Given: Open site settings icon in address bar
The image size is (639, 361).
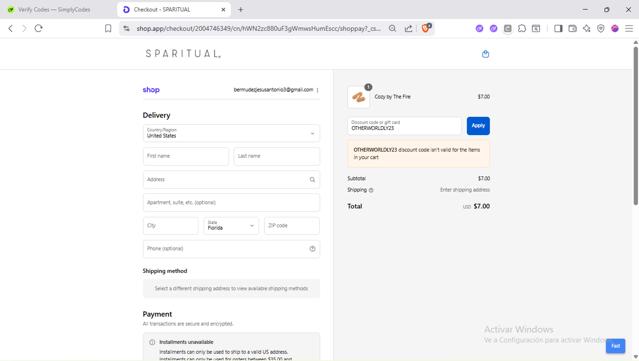Looking at the screenshot, I should pos(127,28).
